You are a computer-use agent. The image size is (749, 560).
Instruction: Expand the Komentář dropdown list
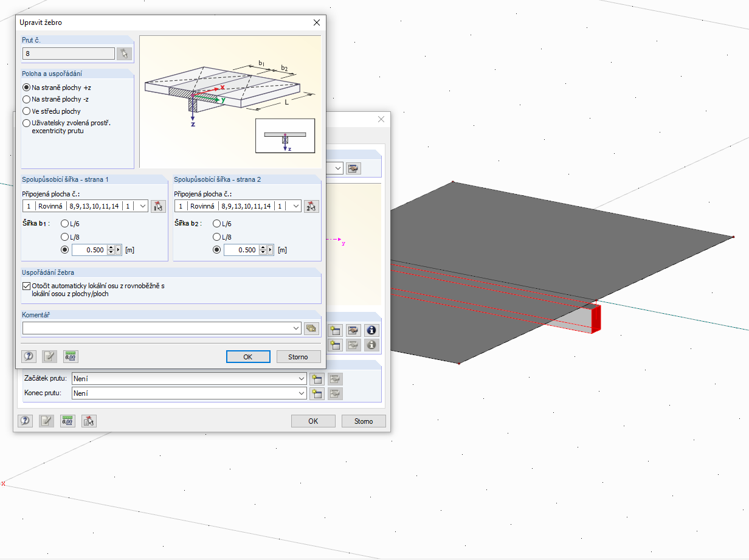[296, 328]
